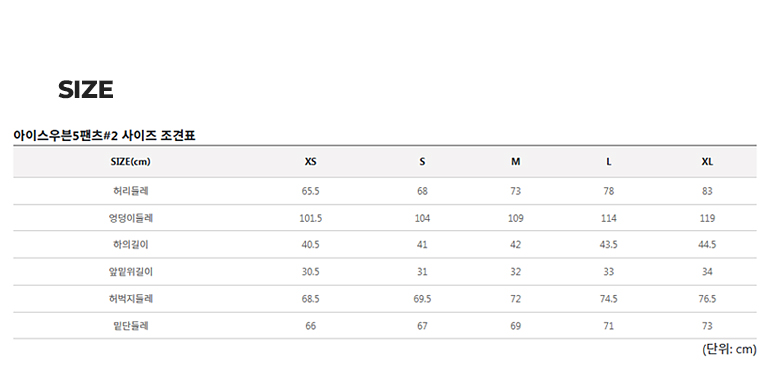
Task: Click the 허벅지둘레 row label
Action: coord(131,299)
